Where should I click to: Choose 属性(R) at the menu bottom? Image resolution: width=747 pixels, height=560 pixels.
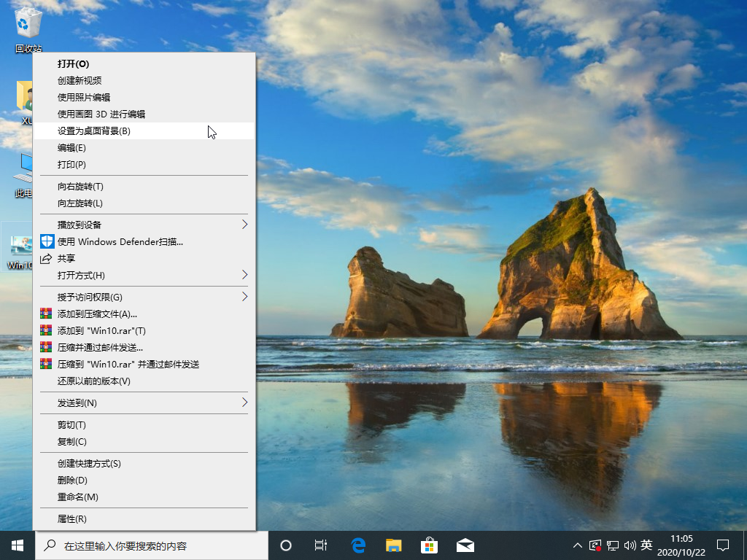(72, 518)
